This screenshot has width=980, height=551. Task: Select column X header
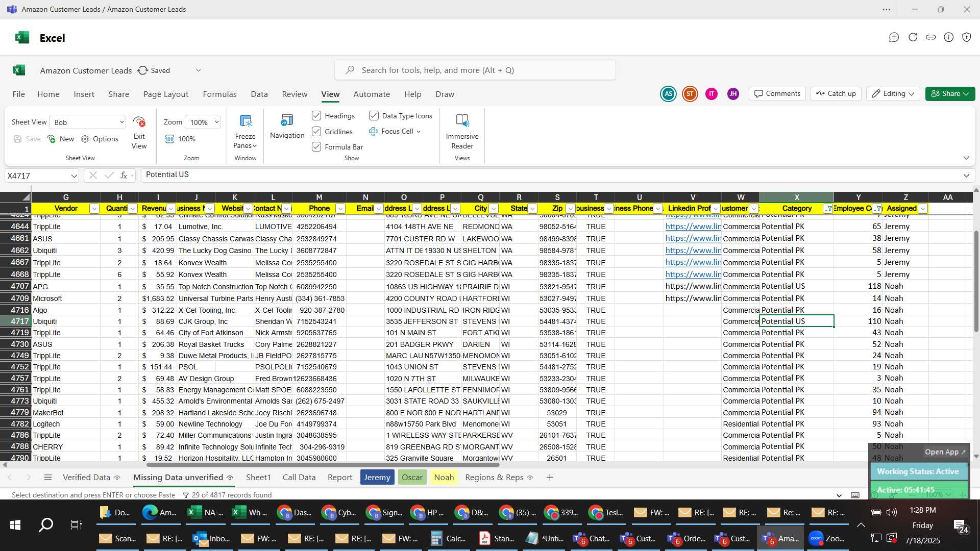(x=796, y=197)
